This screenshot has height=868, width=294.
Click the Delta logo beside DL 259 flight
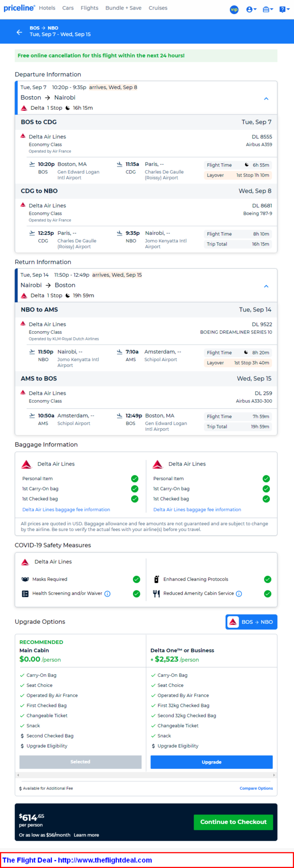[x=23, y=393]
